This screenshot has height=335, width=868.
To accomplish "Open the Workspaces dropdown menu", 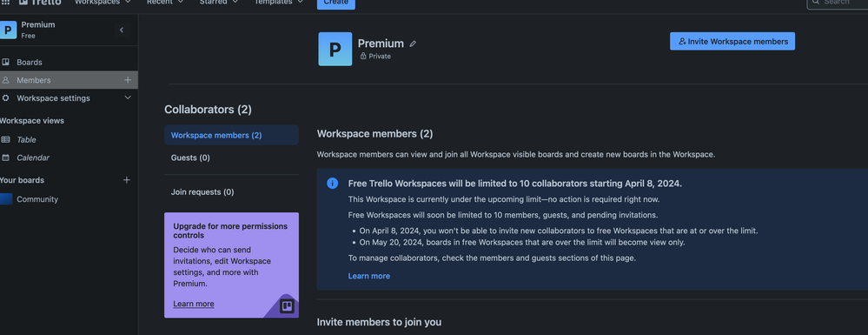I will click(x=103, y=3).
